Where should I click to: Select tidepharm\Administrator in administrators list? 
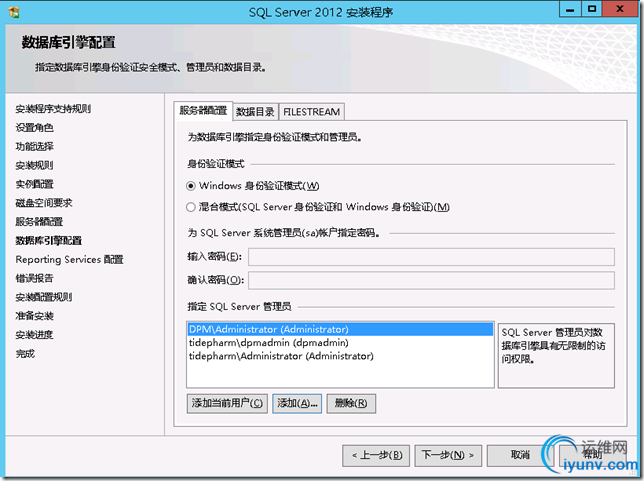tap(340, 356)
